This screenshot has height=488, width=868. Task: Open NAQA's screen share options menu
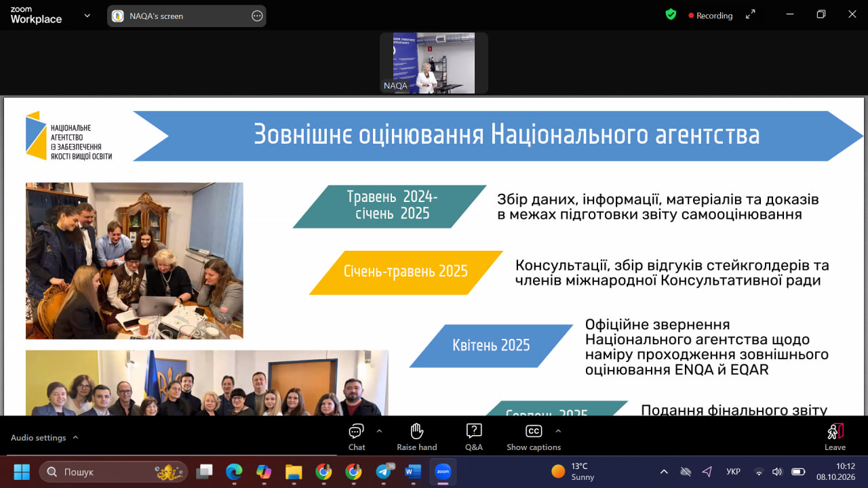(x=257, y=16)
